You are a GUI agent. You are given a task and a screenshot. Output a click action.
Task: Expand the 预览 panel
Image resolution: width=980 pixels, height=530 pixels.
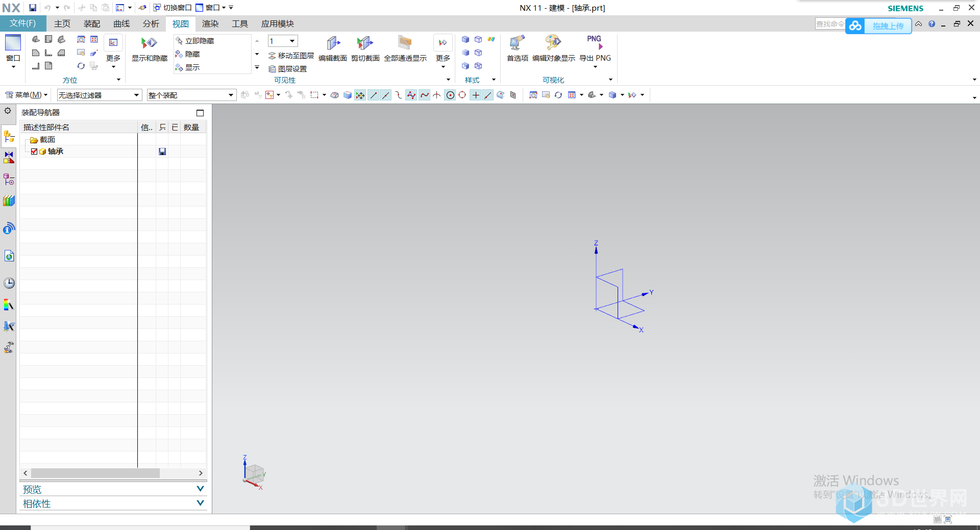[113, 489]
